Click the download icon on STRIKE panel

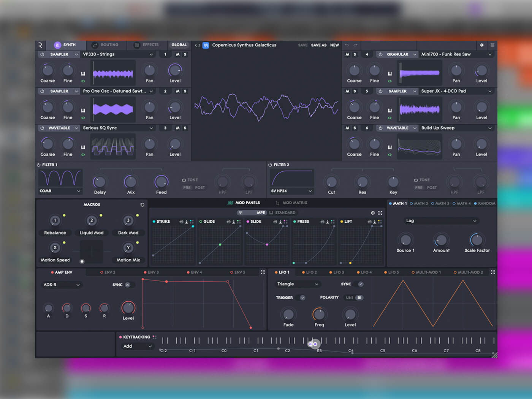click(186, 222)
